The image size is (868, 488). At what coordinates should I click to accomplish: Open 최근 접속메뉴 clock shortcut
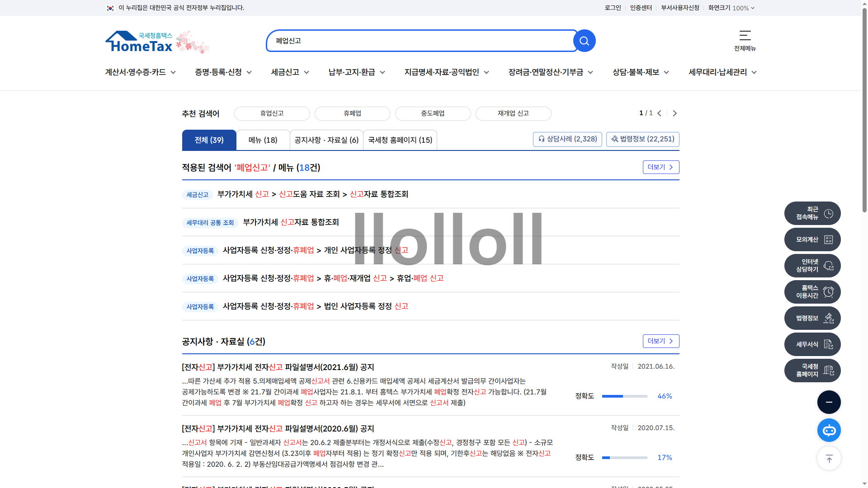812,213
